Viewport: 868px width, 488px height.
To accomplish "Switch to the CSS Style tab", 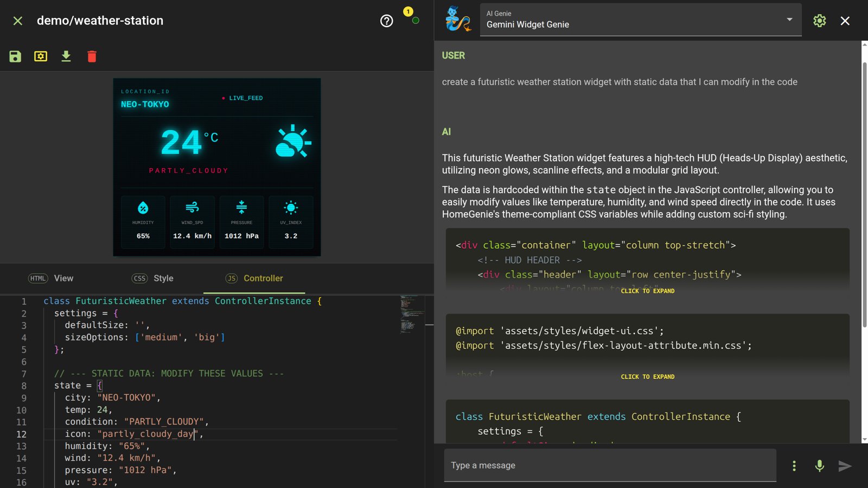I will tap(153, 278).
